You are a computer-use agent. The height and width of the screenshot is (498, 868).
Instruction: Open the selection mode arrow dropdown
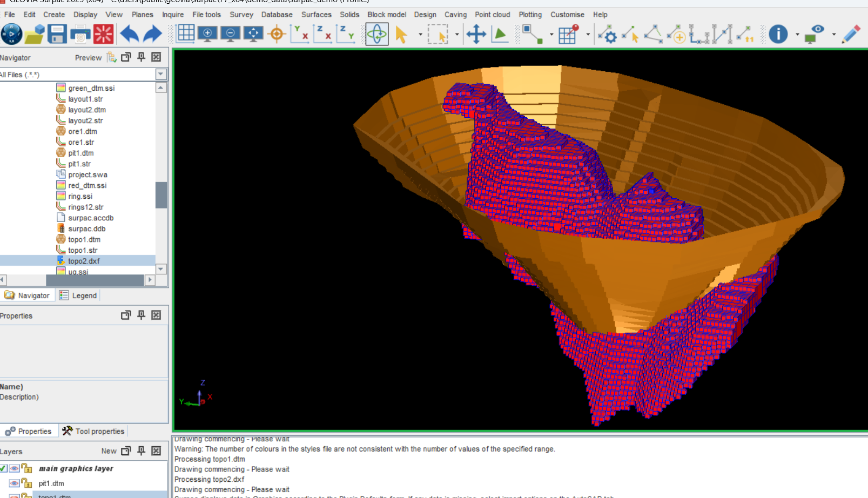[x=420, y=35]
